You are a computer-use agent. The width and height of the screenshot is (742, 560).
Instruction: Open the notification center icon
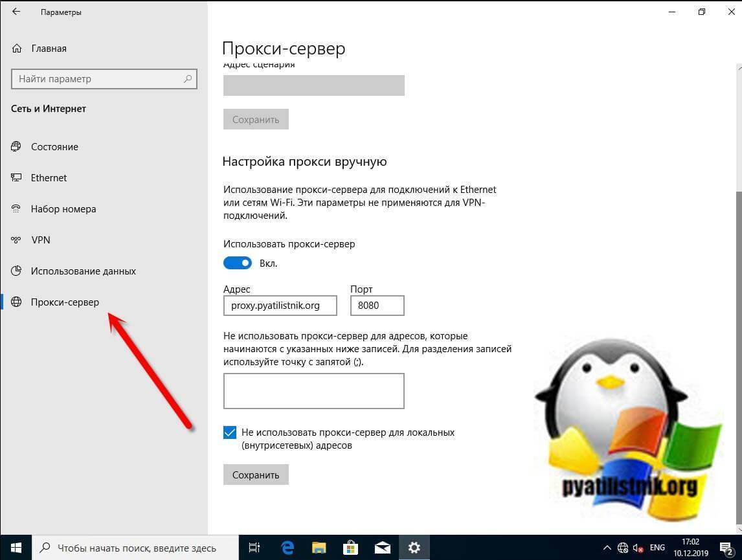pyautogui.click(x=726, y=548)
